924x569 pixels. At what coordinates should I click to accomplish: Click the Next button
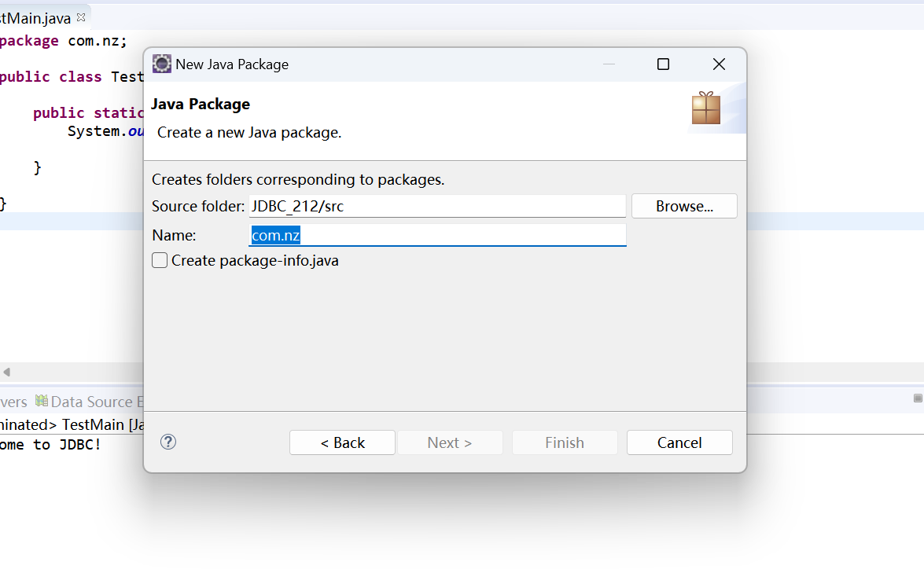[x=450, y=442]
